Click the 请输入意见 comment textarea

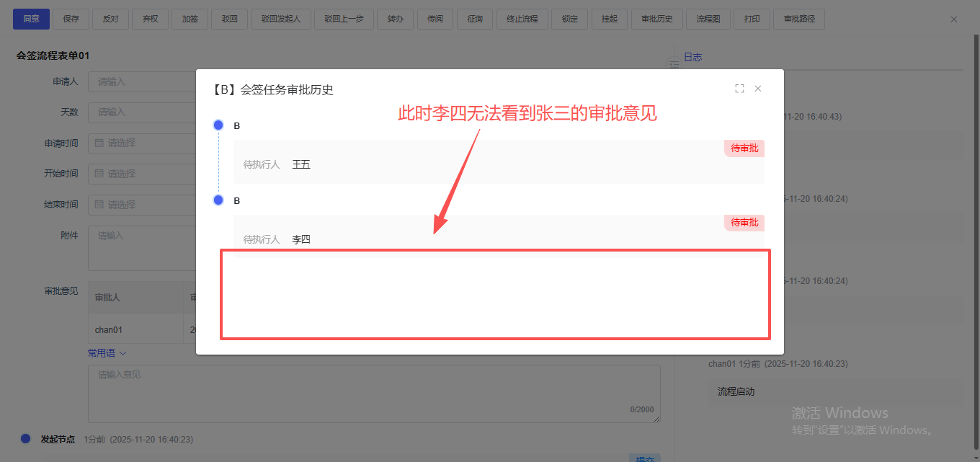pyautogui.click(x=373, y=393)
